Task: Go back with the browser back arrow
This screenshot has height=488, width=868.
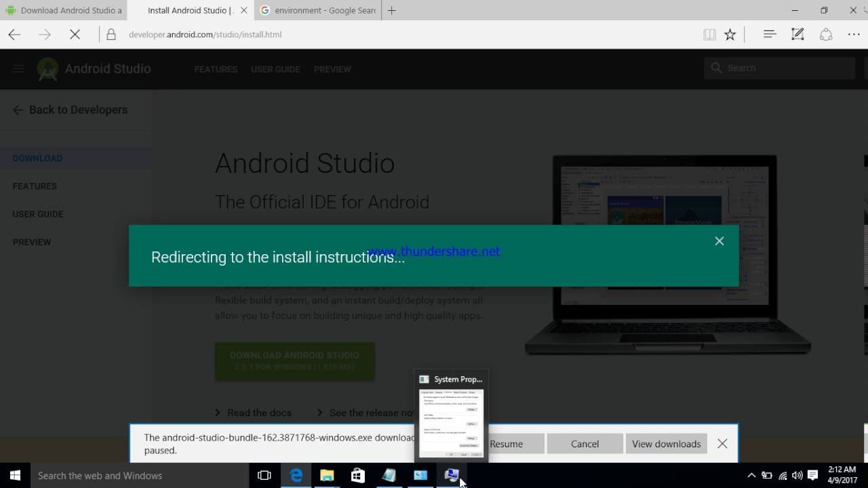Action: point(14,35)
